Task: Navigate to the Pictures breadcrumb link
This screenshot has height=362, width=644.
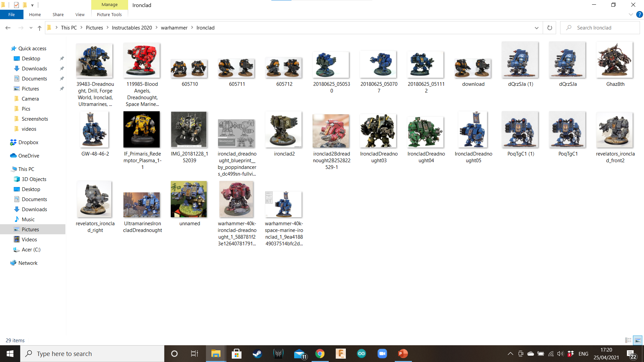Action: coord(94,27)
